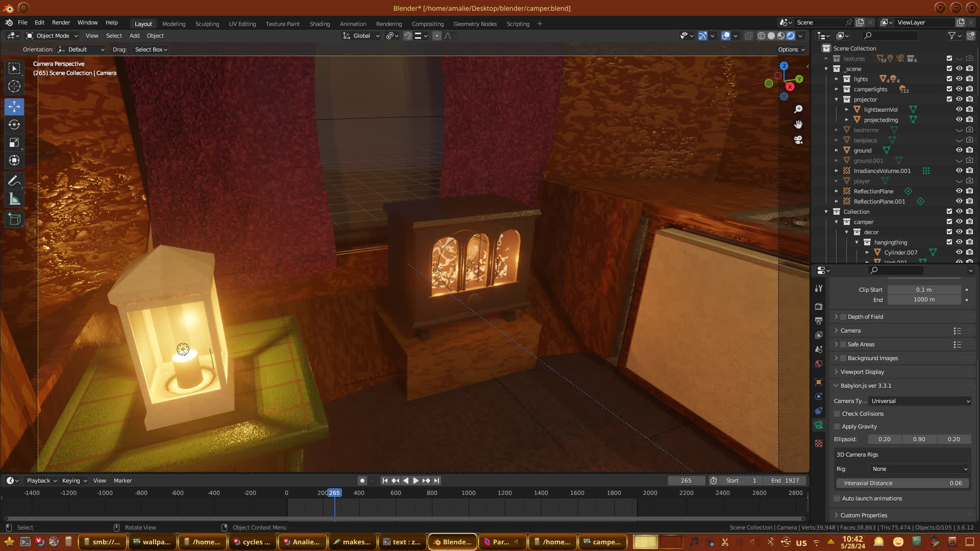This screenshot has width=980, height=551.
Task: Hide the ground object in outliner
Action: (x=959, y=151)
